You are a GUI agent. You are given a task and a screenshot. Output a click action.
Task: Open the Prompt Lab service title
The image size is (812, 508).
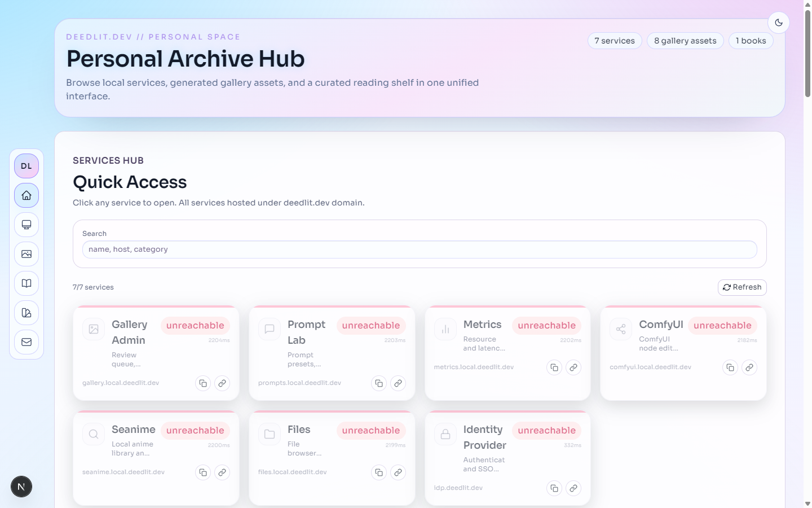306,332
